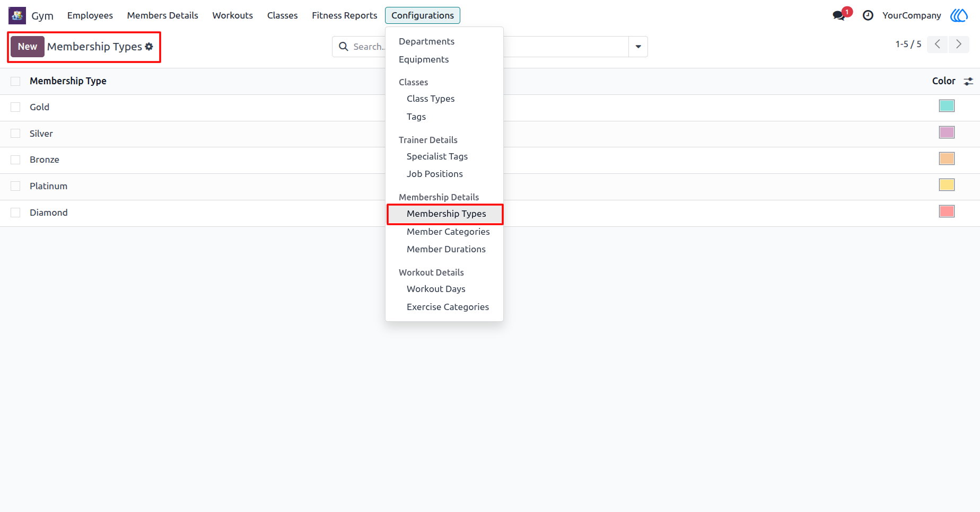Check the Silver row checkbox
Viewport: 980px width, 512px height.
[x=15, y=134]
